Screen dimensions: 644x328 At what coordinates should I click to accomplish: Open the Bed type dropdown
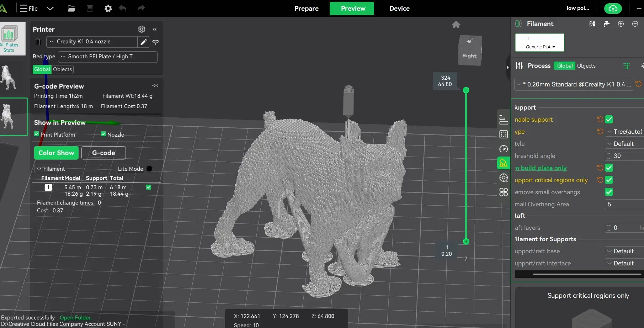tap(108, 57)
